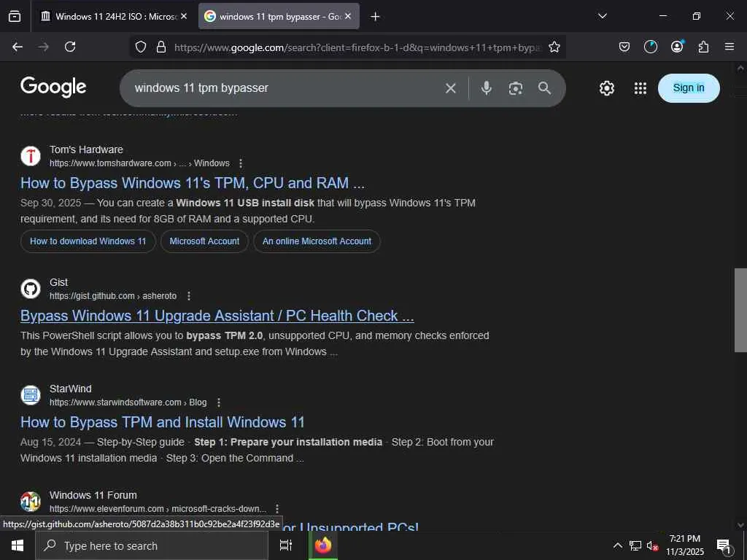The height and width of the screenshot is (560, 747).
Task: Open the Extensions puzzle icon
Action: click(x=703, y=47)
